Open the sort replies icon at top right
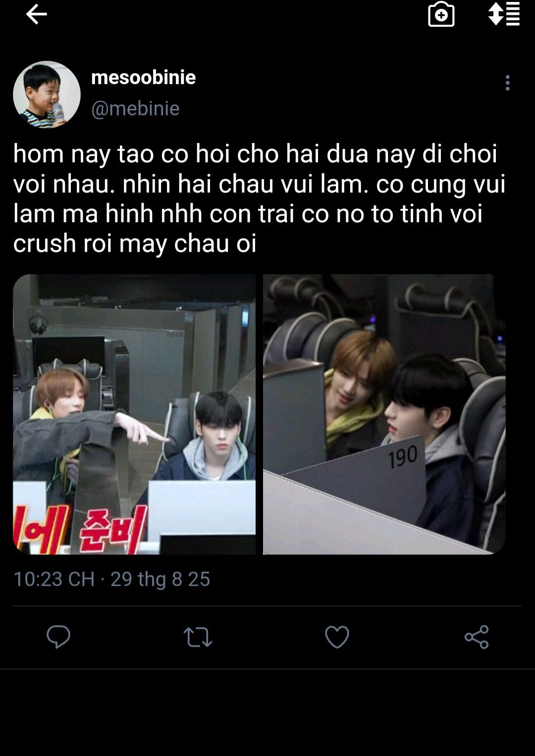The height and width of the screenshot is (756, 535). coord(504,14)
